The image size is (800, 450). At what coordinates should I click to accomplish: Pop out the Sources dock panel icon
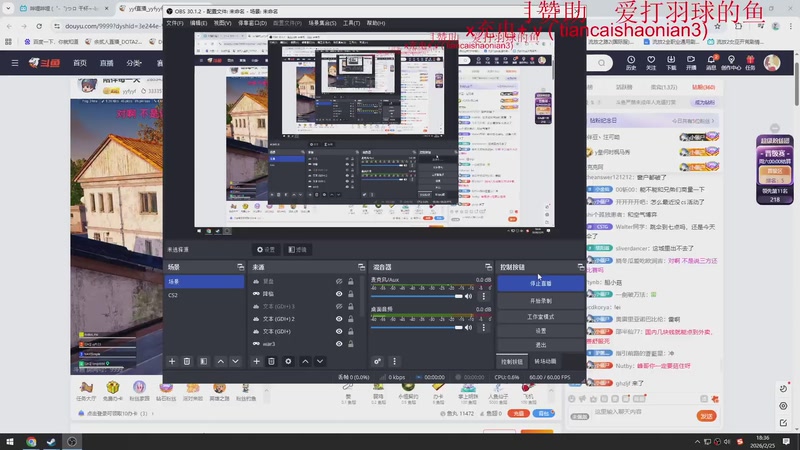[x=361, y=267]
